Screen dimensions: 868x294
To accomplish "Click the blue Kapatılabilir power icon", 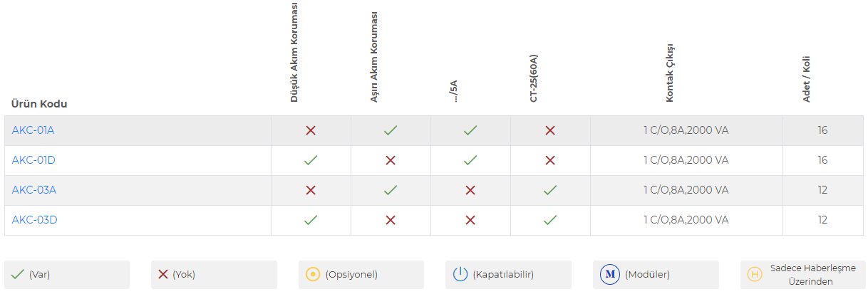I will (460, 274).
